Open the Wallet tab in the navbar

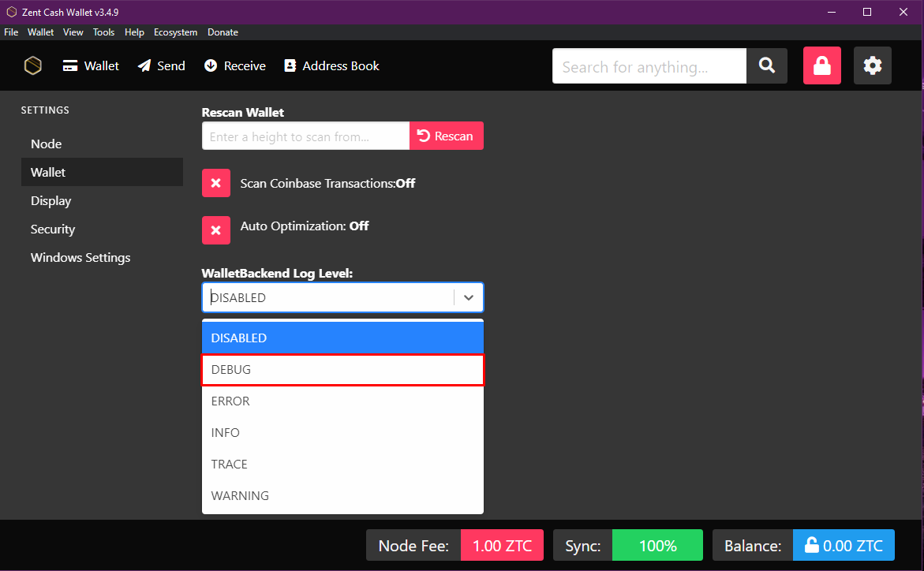click(x=91, y=66)
